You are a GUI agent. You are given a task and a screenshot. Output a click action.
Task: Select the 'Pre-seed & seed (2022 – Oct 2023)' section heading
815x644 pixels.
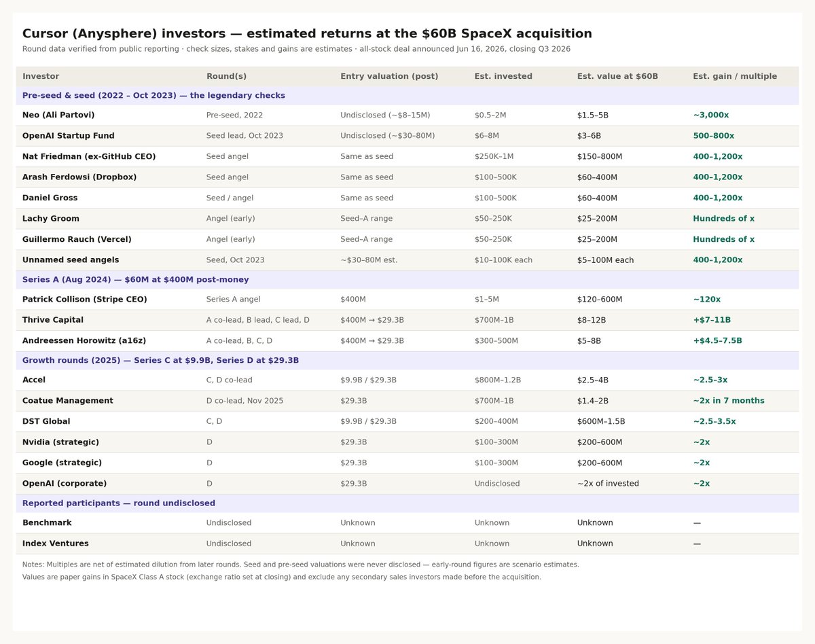153,96
